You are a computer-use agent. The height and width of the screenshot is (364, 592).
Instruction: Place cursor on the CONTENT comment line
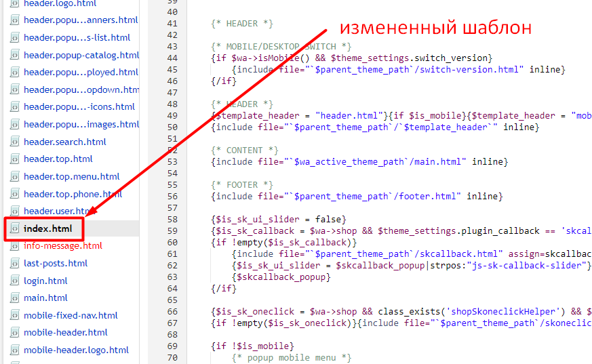pyautogui.click(x=245, y=150)
